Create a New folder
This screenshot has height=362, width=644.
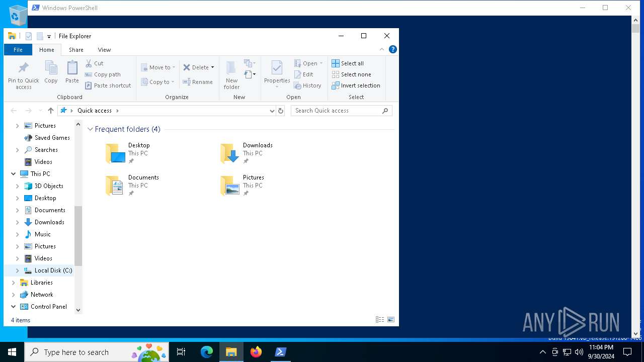point(231,75)
